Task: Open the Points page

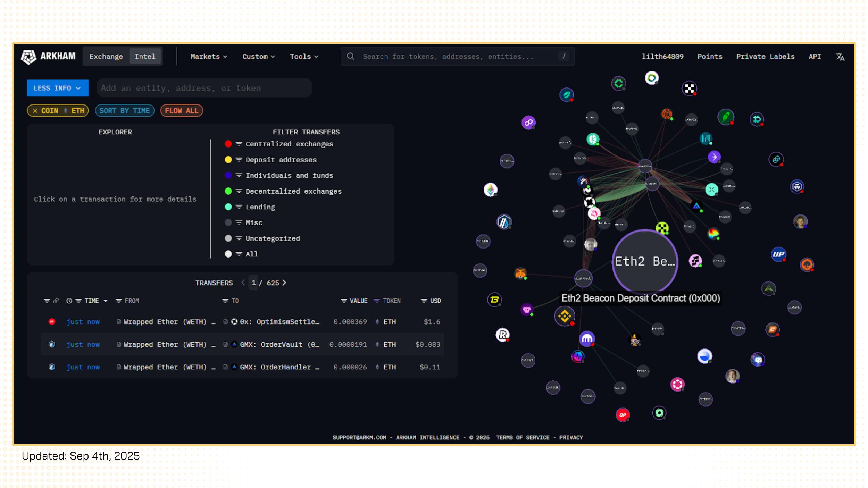Action: [x=710, y=57]
